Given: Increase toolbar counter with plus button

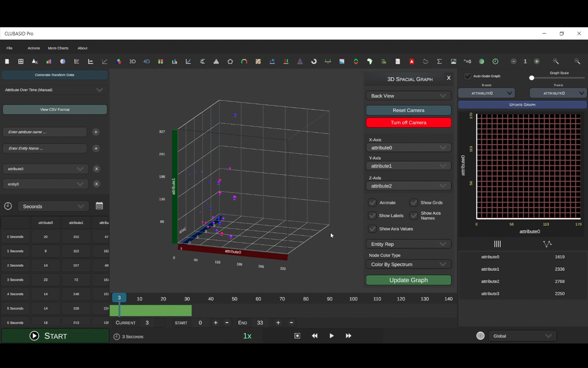Looking at the screenshot, I should tap(537, 62).
